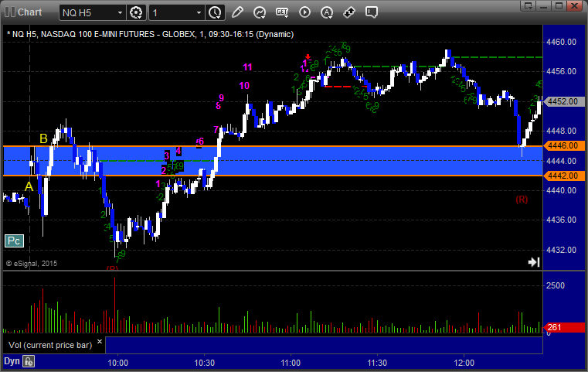588x372 pixels.
Task: Toggle the Dyn lock icon
Action: coord(29,361)
